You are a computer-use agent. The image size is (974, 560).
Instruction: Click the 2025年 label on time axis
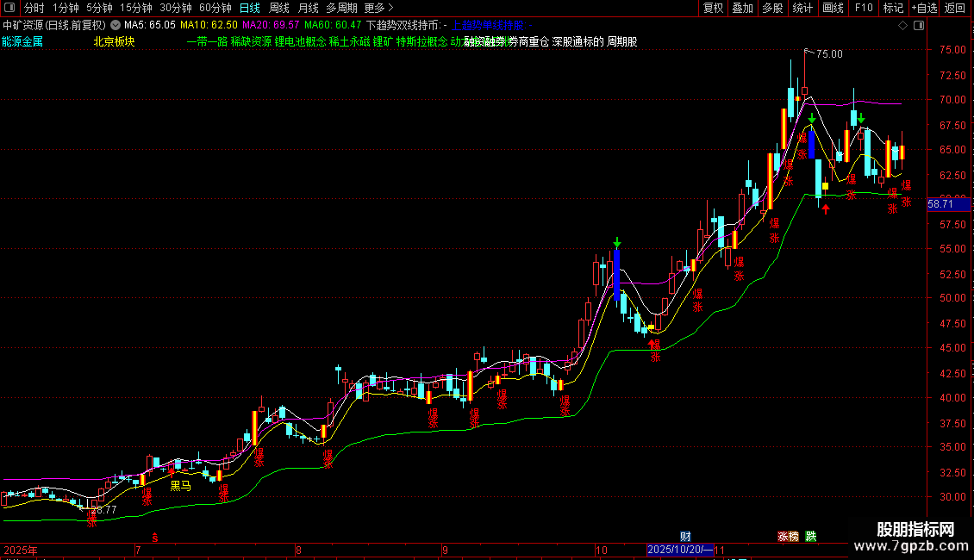click(21, 550)
